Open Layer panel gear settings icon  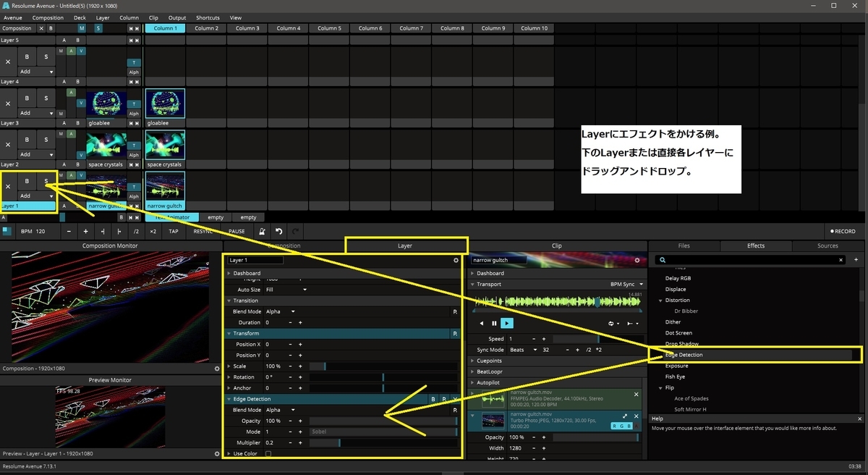(x=456, y=260)
